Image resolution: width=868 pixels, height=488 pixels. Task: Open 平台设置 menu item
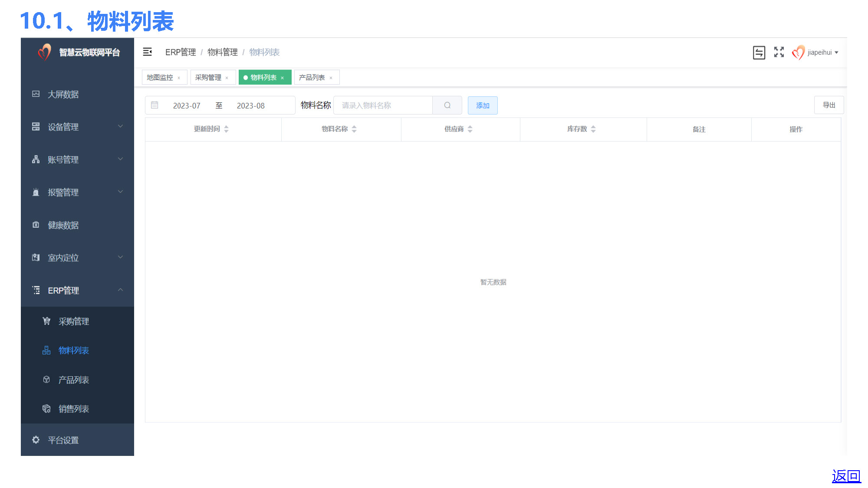pyautogui.click(x=77, y=440)
